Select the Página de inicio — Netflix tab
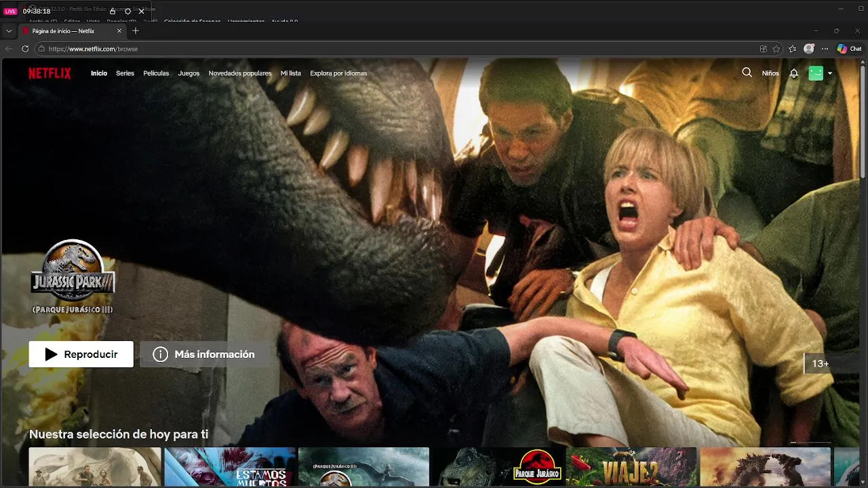The height and width of the screenshot is (488, 868). [72, 31]
